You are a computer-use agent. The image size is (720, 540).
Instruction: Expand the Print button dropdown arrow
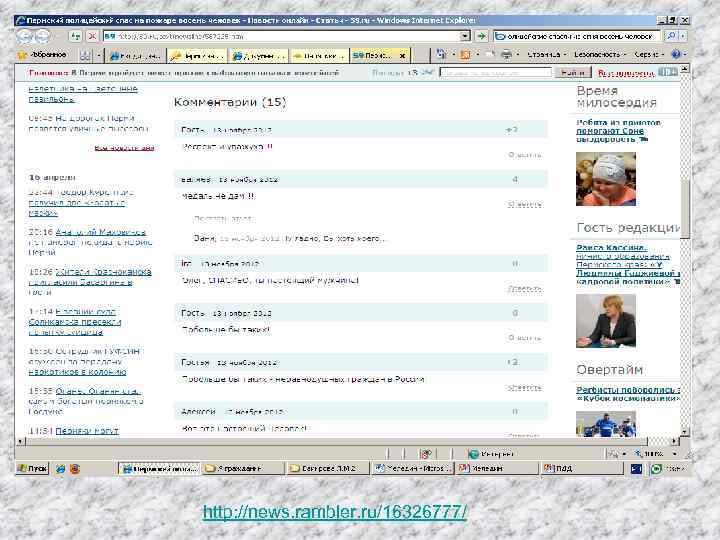tap(517, 55)
